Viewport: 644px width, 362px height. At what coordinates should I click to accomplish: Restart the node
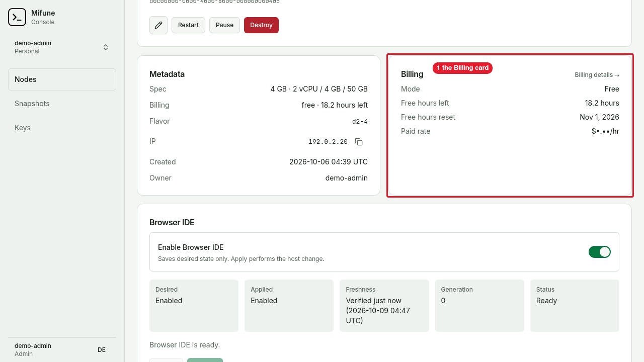(x=188, y=25)
